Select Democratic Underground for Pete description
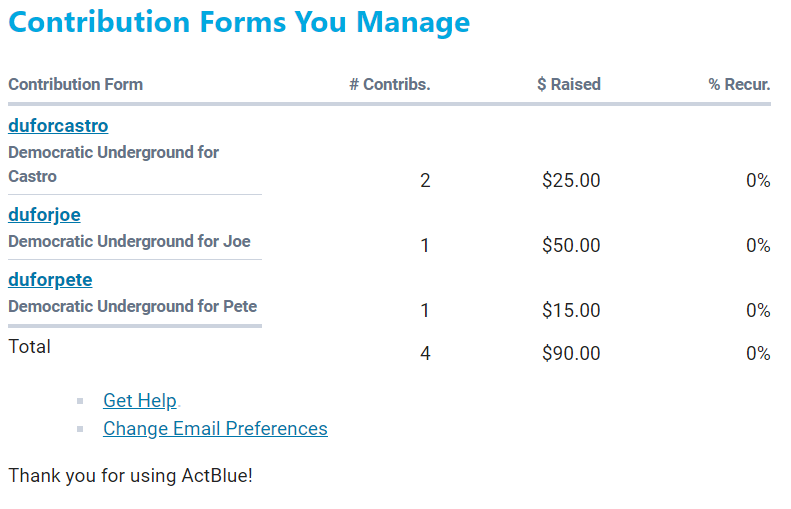 [132, 306]
